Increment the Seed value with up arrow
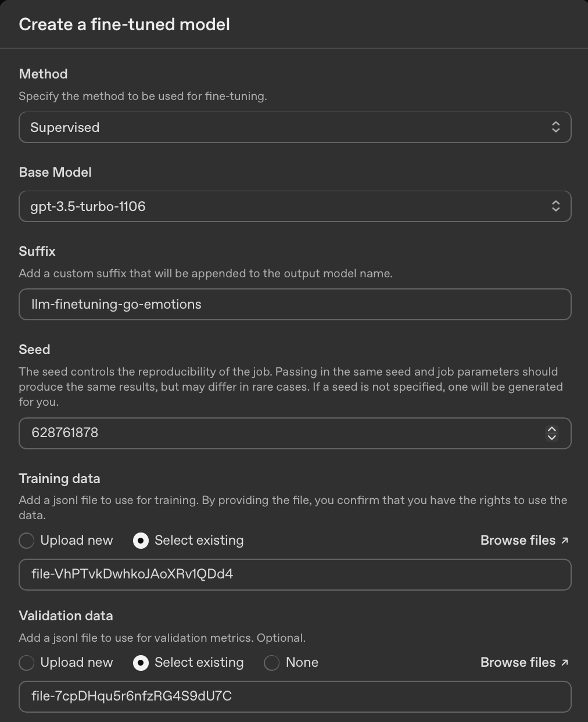 552,429
